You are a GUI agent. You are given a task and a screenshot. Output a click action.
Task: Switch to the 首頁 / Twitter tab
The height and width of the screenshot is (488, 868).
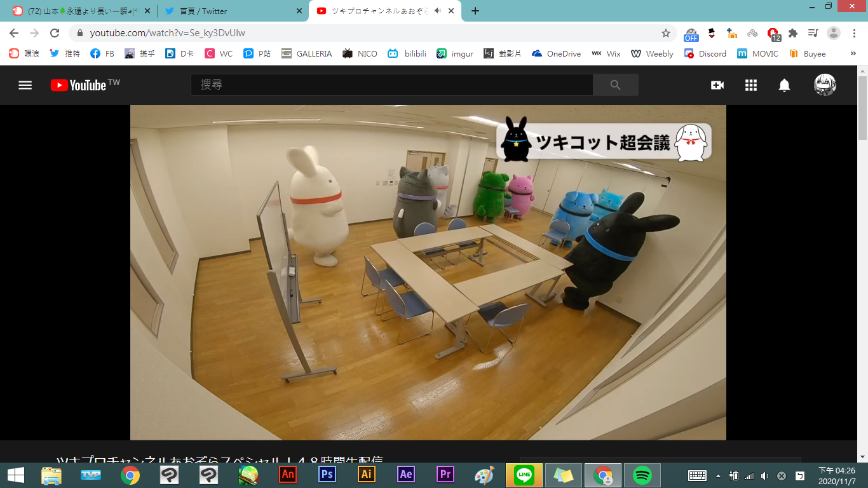233,11
